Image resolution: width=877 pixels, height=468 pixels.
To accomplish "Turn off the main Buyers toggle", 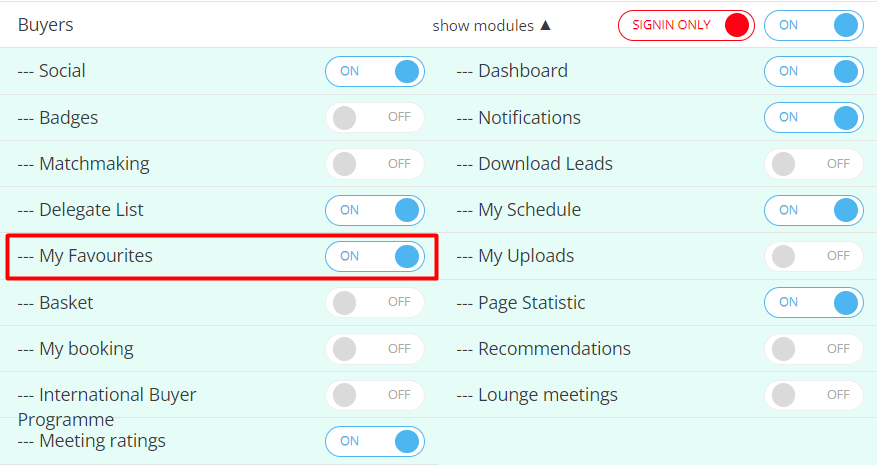I will tap(813, 25).
